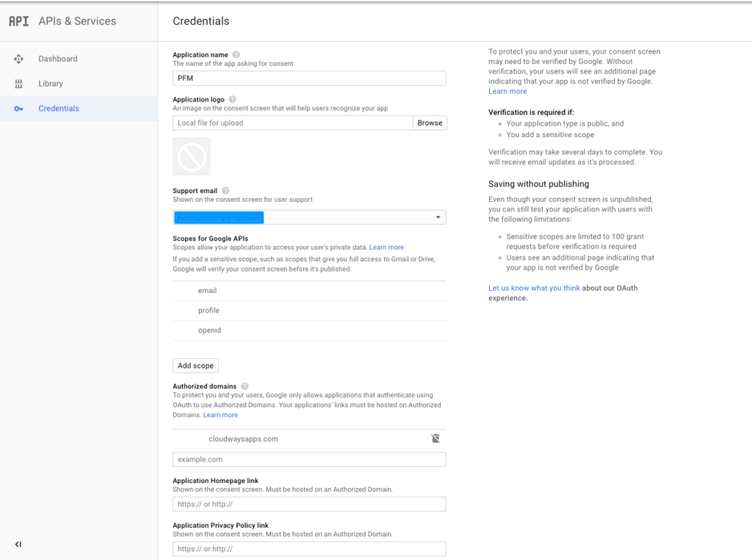Click the Browse button for logo upload
This screenshot has height=560, width=752.
(x=430, y=123)
